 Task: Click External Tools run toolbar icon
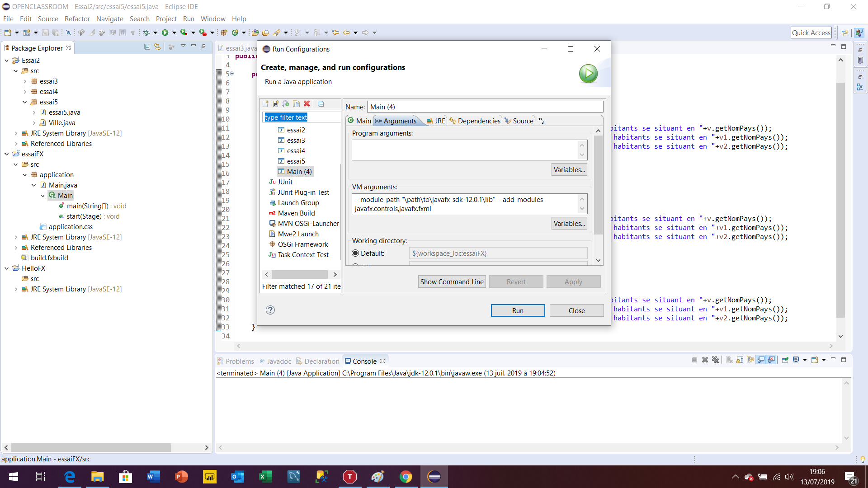point(203,33)
